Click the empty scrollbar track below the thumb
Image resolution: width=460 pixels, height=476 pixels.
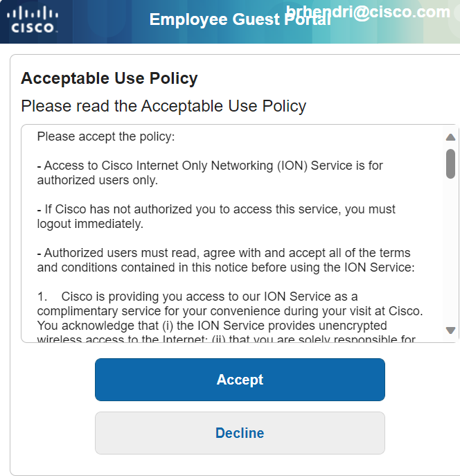[450, 256]
